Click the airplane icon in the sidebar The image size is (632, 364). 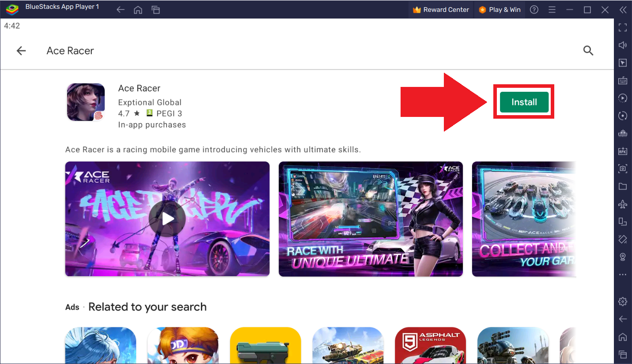point(623,204)
